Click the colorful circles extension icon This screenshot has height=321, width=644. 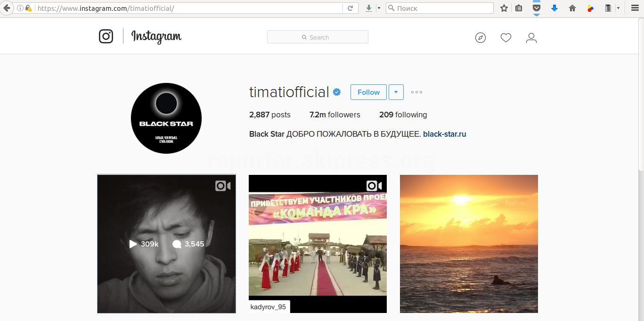click(x=590, y=8)
